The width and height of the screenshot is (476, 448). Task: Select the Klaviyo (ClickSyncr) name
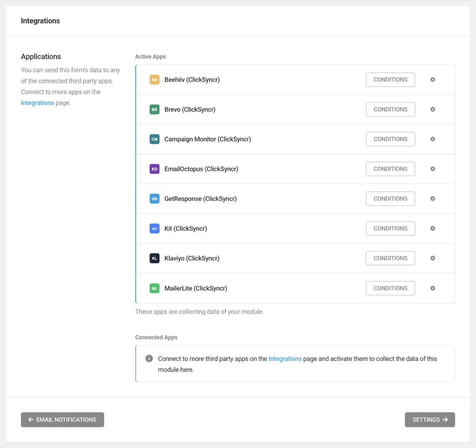pyautogui.click(x=192, y=258)
